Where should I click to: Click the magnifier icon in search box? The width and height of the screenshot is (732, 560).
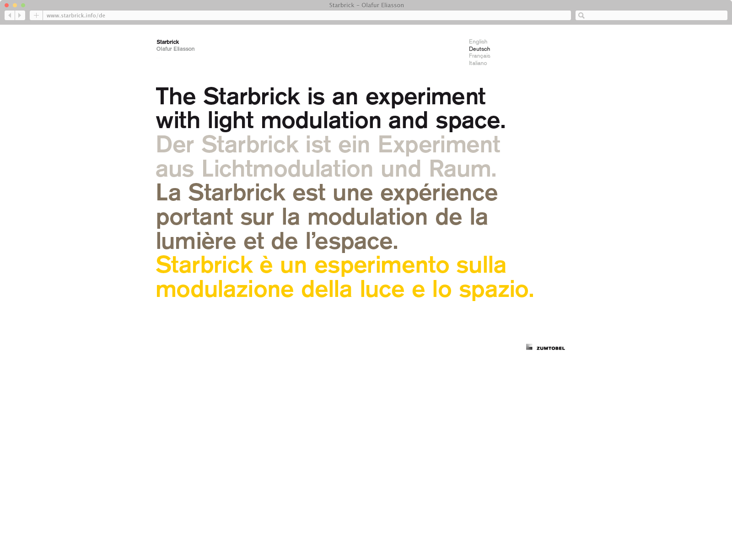click(581, 16)
